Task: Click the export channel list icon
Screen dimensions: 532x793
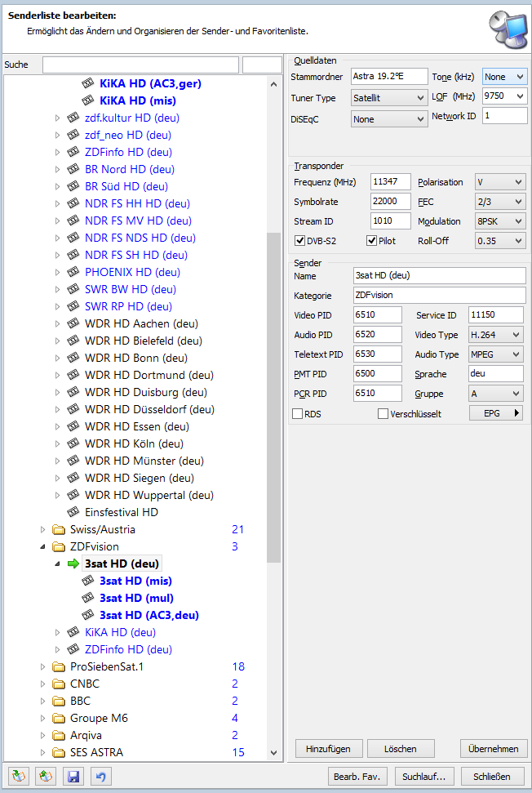Action: (x=46, y=776)
